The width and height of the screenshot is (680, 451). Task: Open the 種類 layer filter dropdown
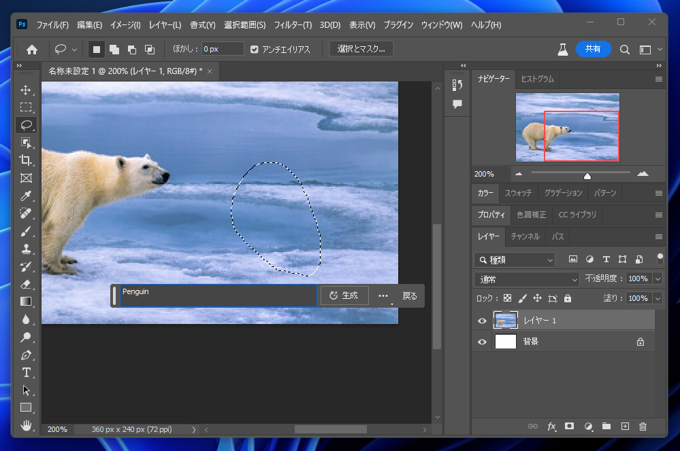point(515,260)
